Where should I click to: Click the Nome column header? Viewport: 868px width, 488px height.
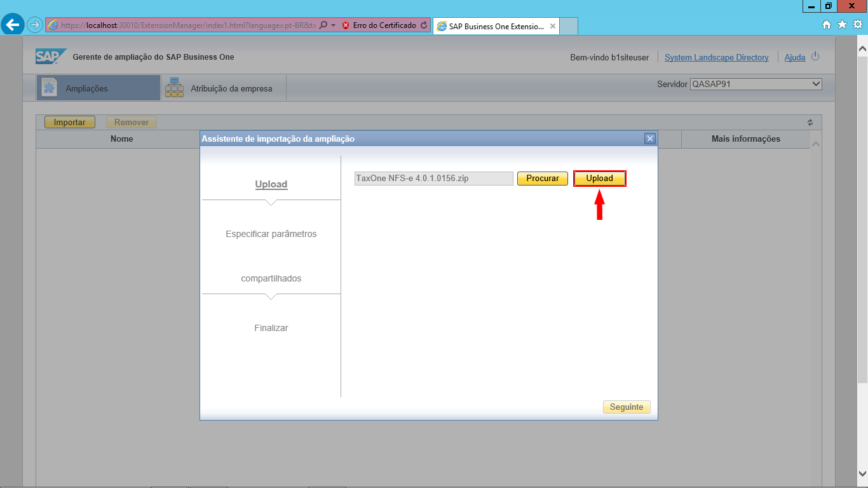pos(121,139)
